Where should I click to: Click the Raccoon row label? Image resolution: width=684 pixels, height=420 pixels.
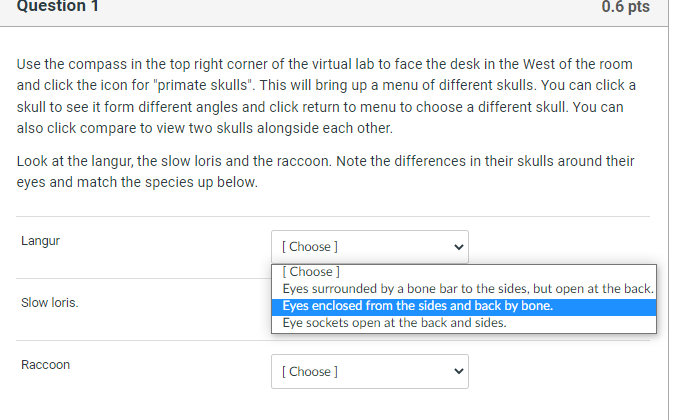[46, 365]
